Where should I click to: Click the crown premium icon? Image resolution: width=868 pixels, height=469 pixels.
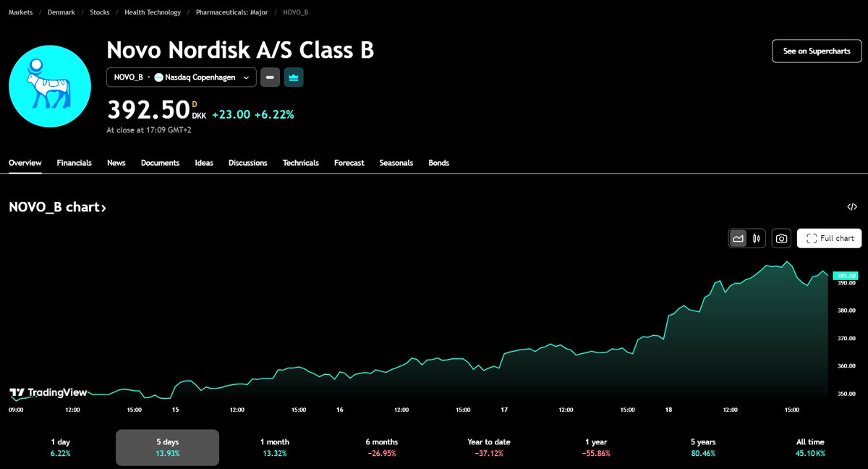coord(294,77)
